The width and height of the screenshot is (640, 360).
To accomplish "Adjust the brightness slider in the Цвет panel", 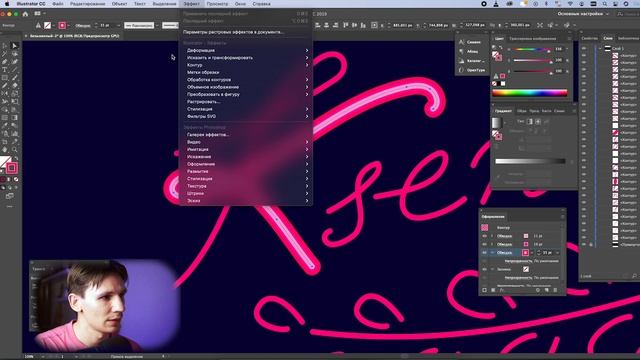I will (x=531, y=71).
